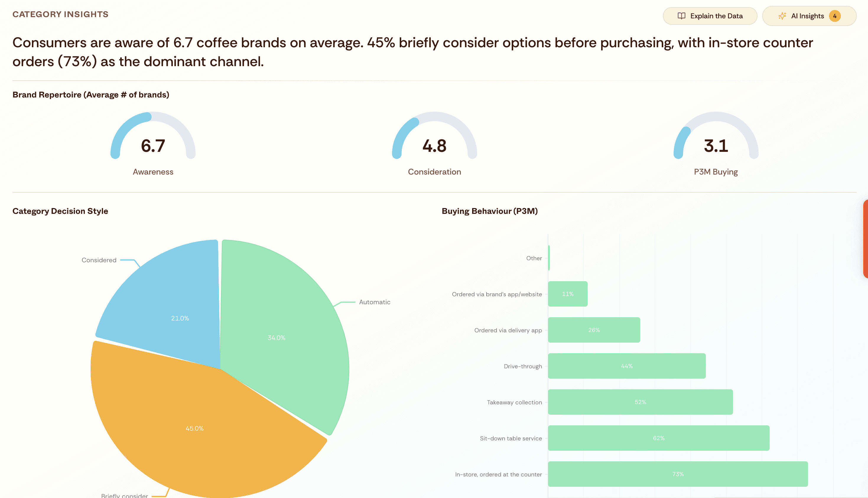Switch to the AI Insights view

click(x=808, y=16)
